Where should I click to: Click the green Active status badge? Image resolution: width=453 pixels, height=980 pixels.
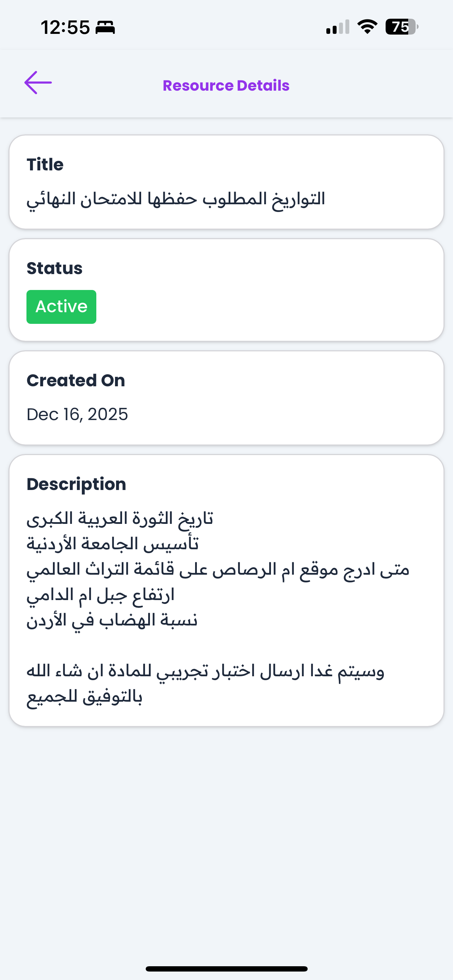(61, 307)
